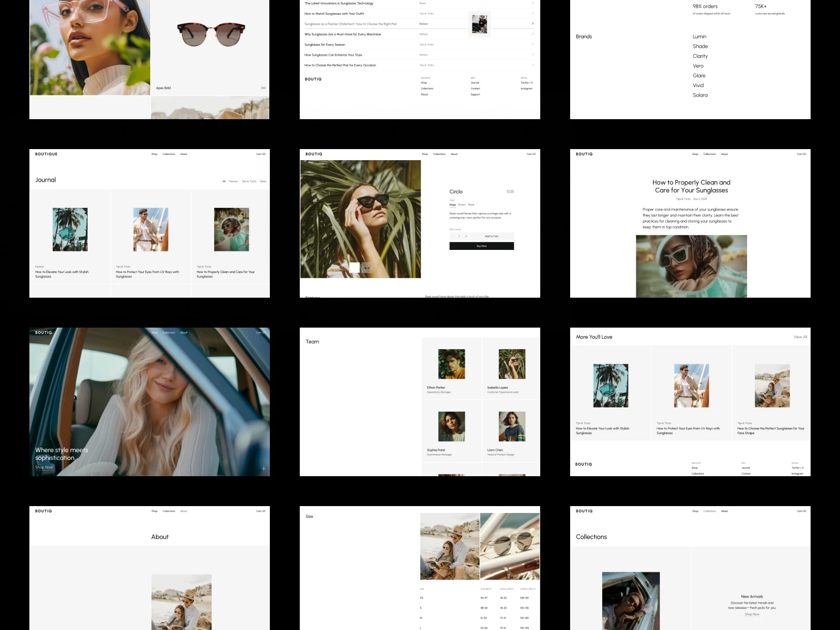
Task: Click the BOUTIQ logo over the hero image
Action: pyautogui.click(x=44, y=332)
